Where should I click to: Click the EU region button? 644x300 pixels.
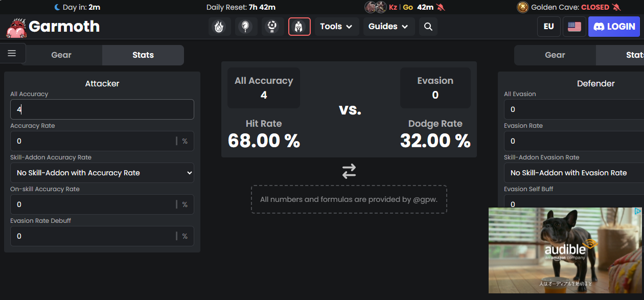coord(548,27)
